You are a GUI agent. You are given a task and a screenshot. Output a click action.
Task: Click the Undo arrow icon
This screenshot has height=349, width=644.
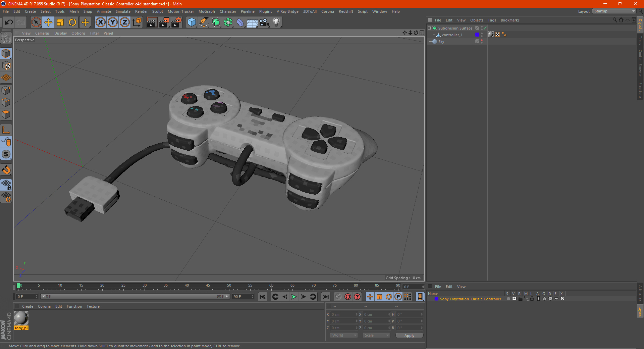[9, 22]
